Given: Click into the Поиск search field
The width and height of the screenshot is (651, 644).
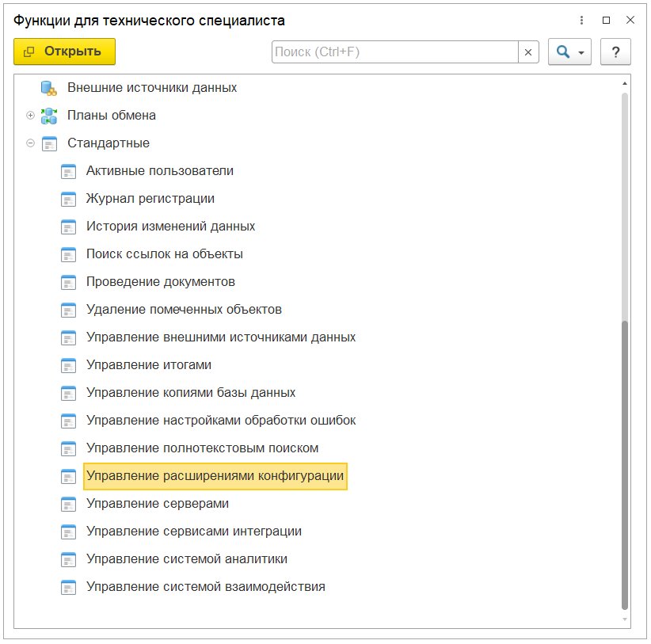Looking at the screenshot, I should (394, 52).
